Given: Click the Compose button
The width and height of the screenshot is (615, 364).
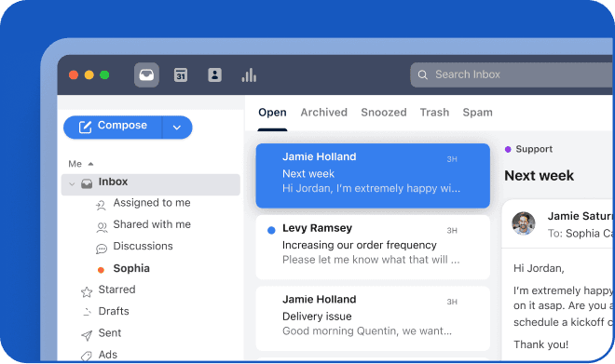Looking at the screenshot, I should pyautogui.click(x=113, y=127).
